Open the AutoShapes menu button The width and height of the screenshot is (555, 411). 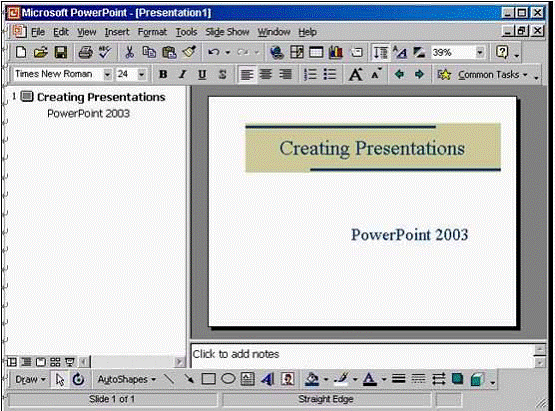127,379
